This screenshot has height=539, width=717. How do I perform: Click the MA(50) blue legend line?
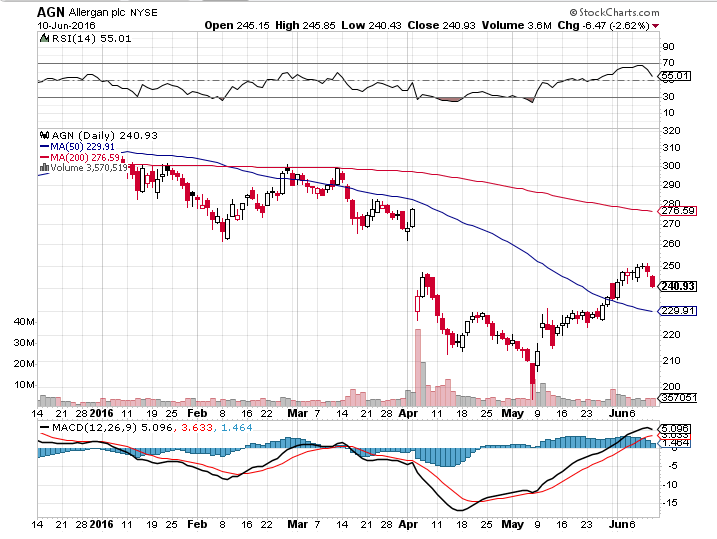pyautogui.click(x=44, y=147)
